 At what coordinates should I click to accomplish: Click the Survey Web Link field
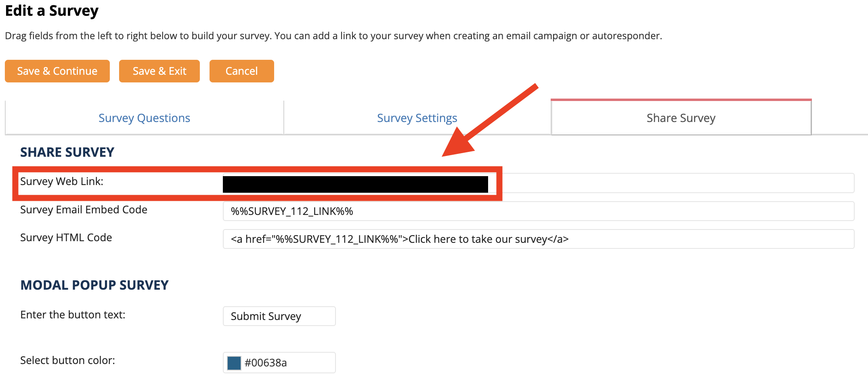coord(539,183)
